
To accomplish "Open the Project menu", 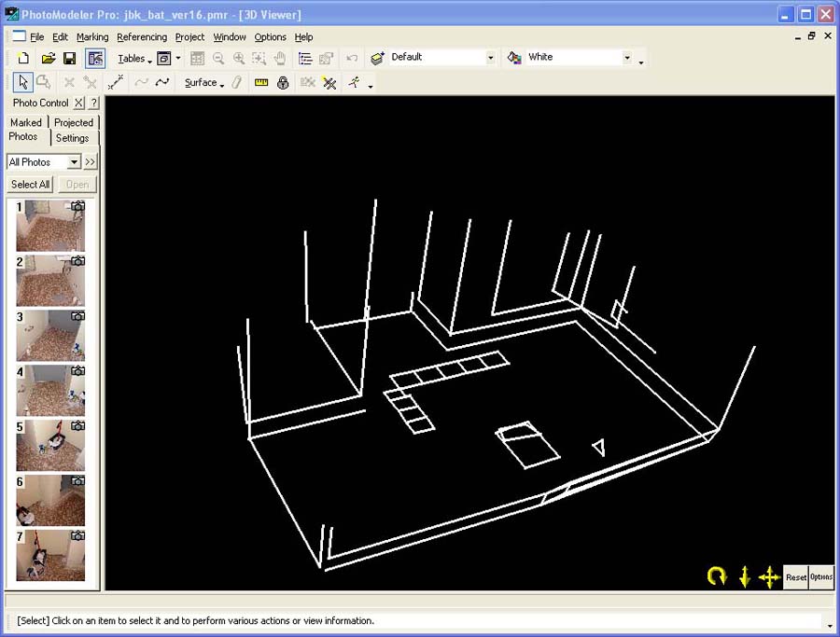I will click(189, 37).
